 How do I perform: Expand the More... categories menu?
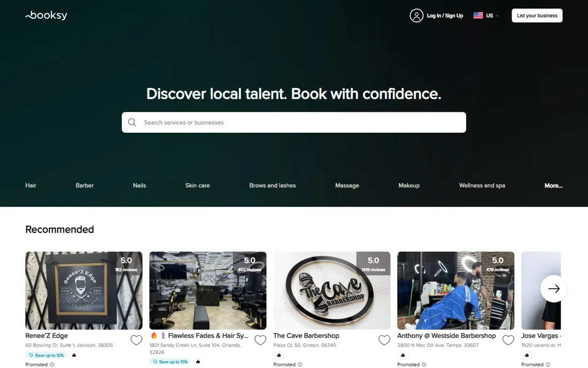(553, 185)
